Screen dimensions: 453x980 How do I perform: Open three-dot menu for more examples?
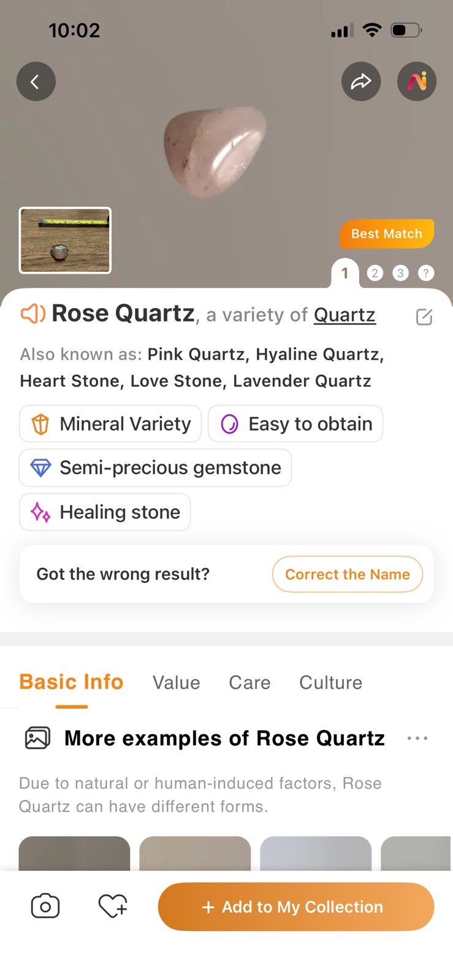417,738
